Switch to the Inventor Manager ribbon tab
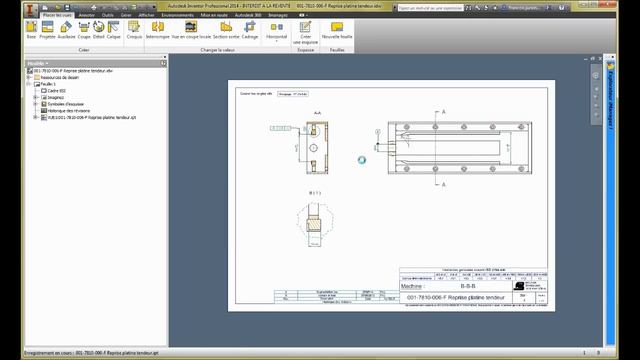640x360 pixels. (x=278, y=15)
